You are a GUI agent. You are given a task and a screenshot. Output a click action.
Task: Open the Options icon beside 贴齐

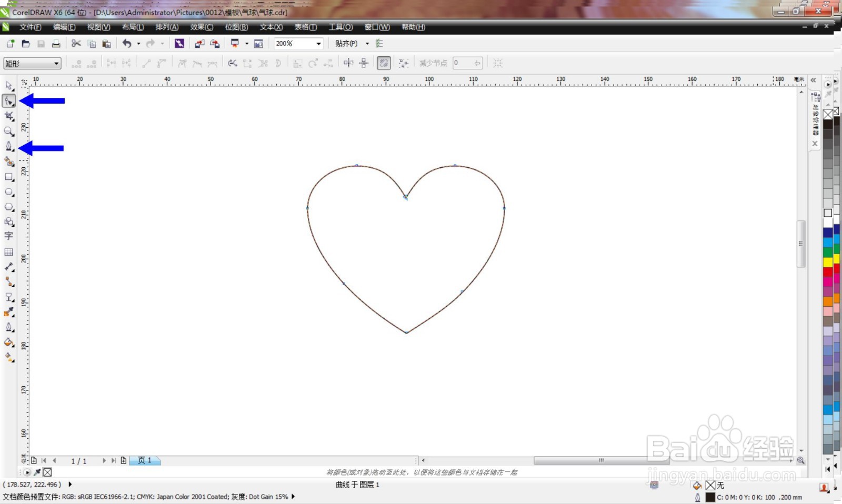click(x=379, y=44)
